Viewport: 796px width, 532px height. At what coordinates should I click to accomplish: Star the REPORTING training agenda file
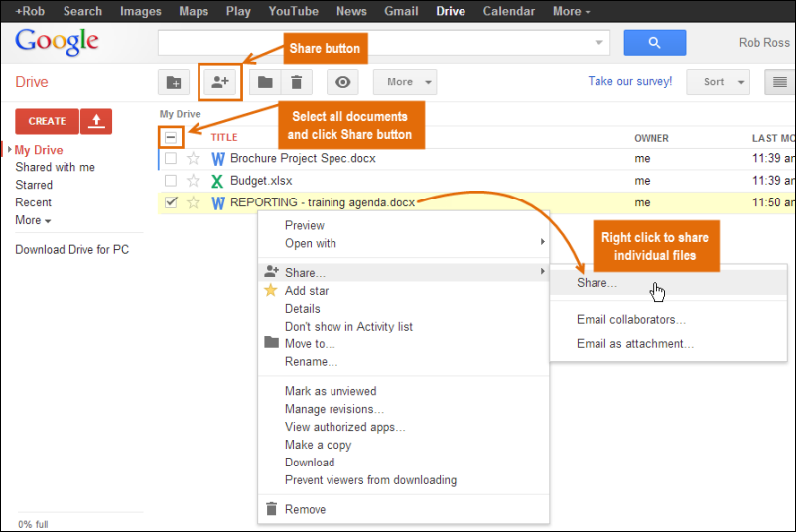point(193,202)
